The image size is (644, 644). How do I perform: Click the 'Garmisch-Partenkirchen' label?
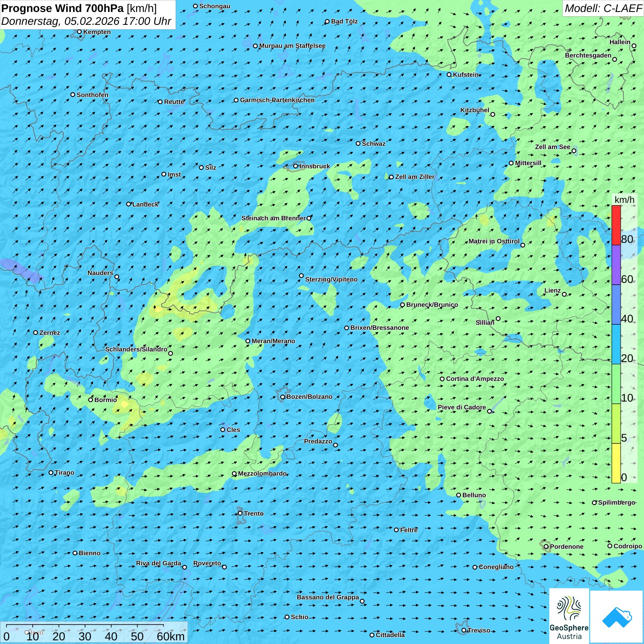point(277,100)
